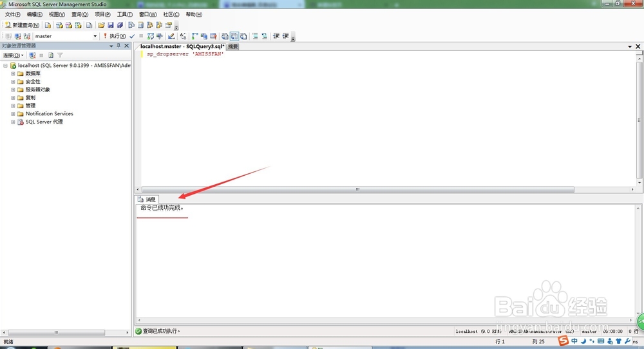Click the Change Connection icon beside database box
This screenshot has width=644, height=349.
click(27, 36)
